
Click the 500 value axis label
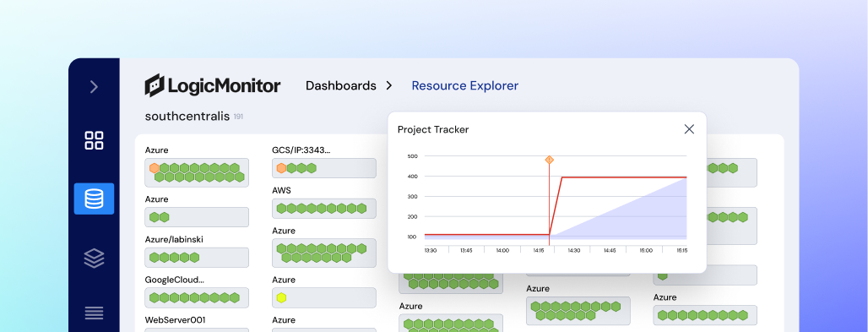[412, 156]
